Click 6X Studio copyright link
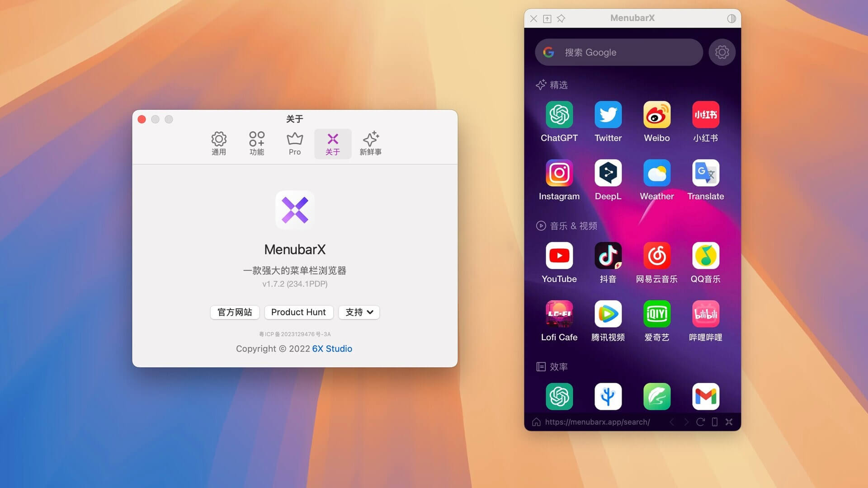Viewport: 868px width, 488px height. click(x=332, y=348)
